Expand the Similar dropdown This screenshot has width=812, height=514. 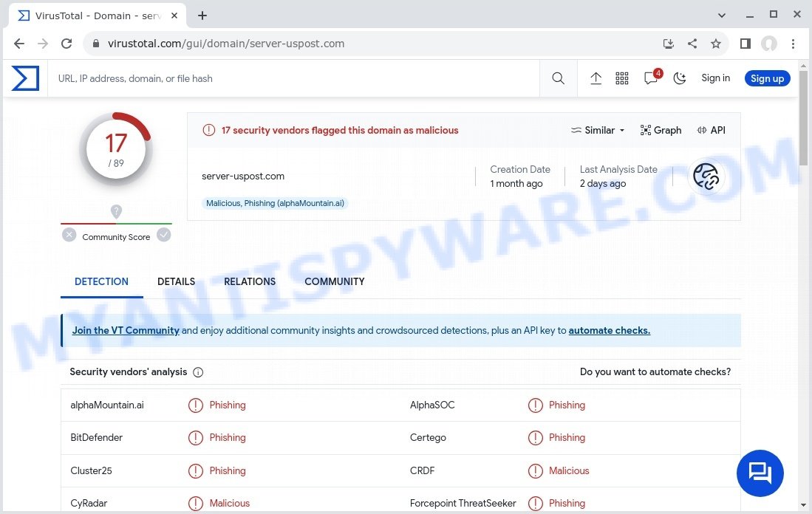point(598,131)
